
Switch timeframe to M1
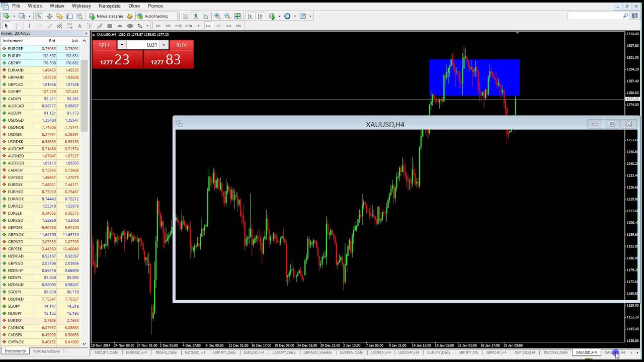158,26
